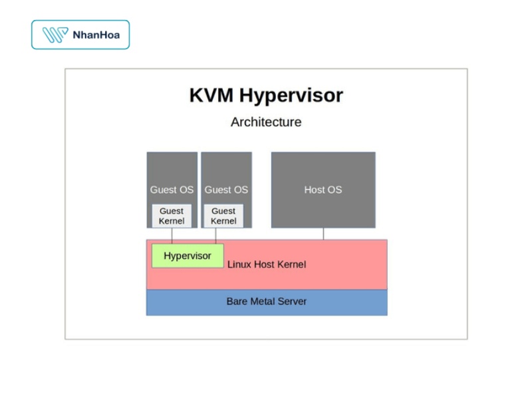Click the right Guest Kernel box
Viewport: 532px width, 399px height.
tap(223, 216)
